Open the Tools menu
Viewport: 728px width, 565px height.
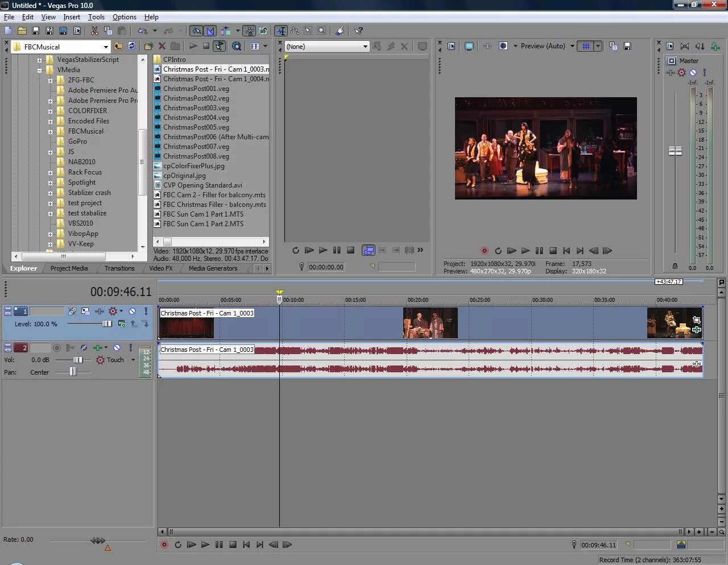96,17
